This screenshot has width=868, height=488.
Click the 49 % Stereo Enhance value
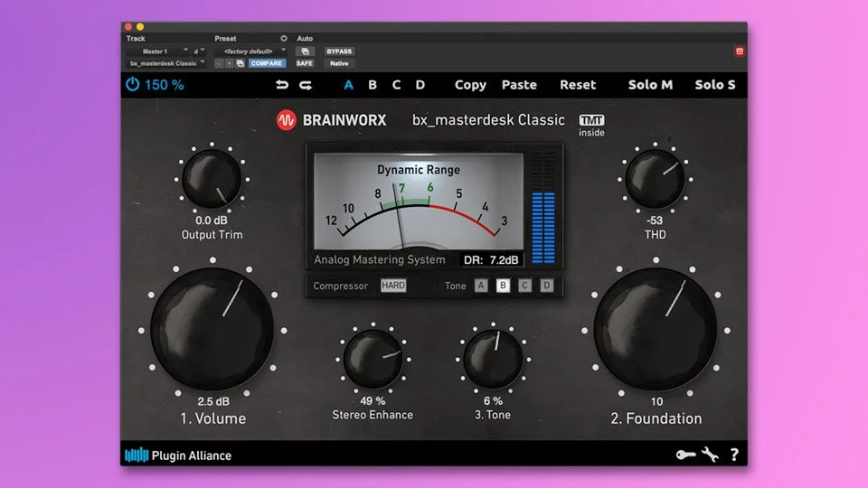(373, 400)
